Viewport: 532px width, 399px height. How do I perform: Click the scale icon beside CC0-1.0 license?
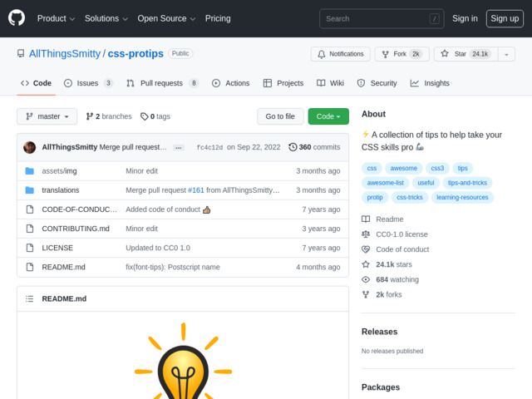tap(366, 234)
